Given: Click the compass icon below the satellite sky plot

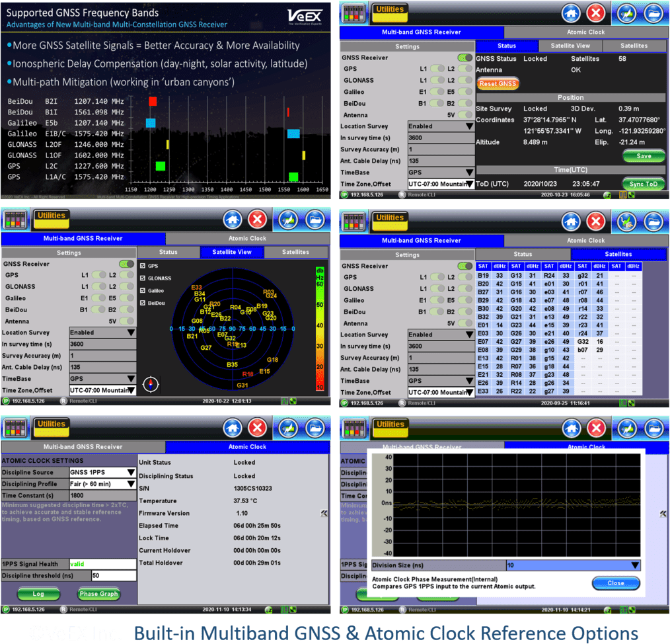Looking at the screenshot, I should tap(151, 383).
